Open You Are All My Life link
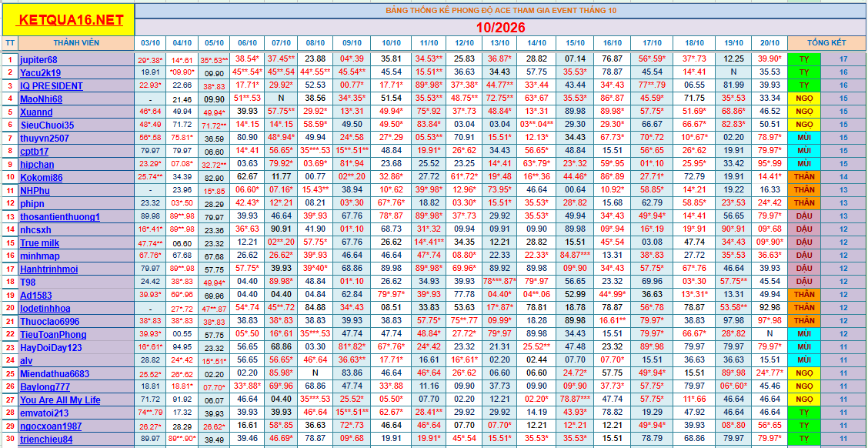Screen dimensions: 868x448 (x=60, y=400)
